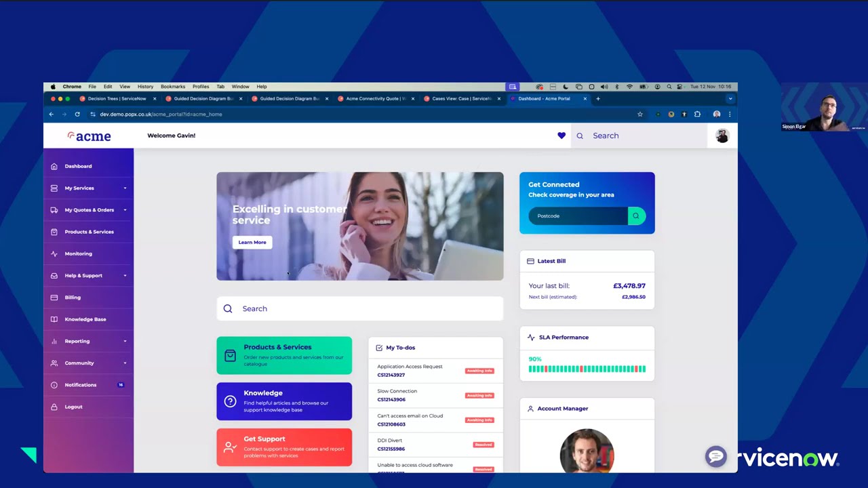Open the Can't access email on Cloud to-do

tap(435, 420)
